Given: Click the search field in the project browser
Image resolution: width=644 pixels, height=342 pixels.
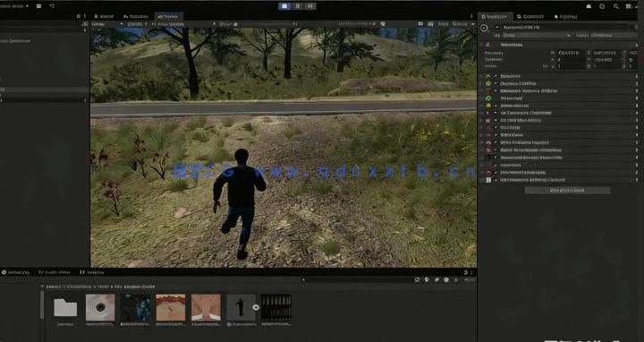Looking at the screenshot, I should click(x=357, y=280).
